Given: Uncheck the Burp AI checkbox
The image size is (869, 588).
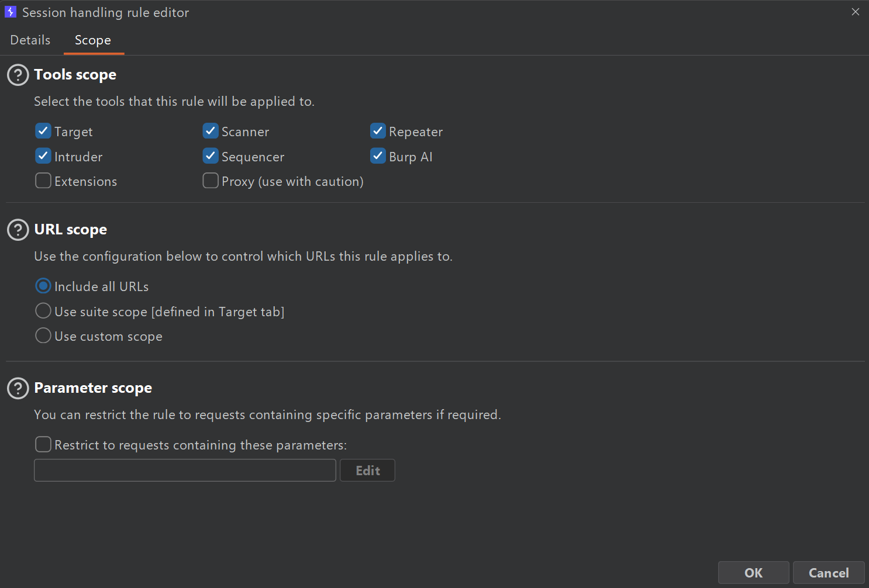Looking at the screenshot, I should pyautogui.click(x=378, y=156).
